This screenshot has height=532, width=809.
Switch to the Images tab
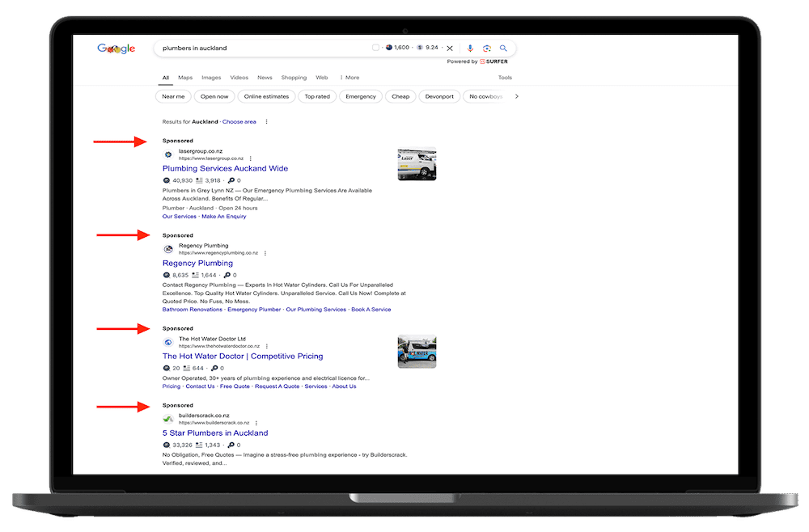point(211,78)
